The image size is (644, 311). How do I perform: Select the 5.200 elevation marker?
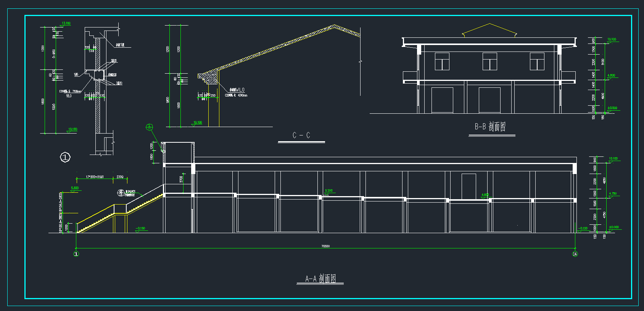328,191
